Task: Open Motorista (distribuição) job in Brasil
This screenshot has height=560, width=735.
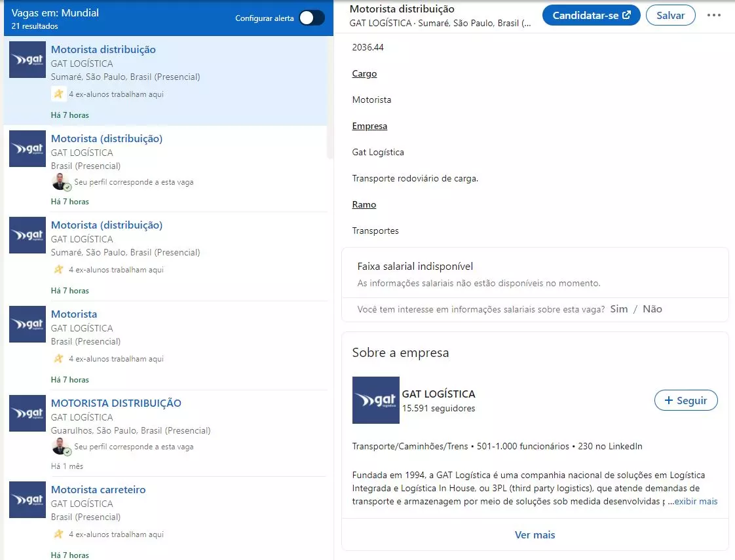Action: tap(106, 138)
